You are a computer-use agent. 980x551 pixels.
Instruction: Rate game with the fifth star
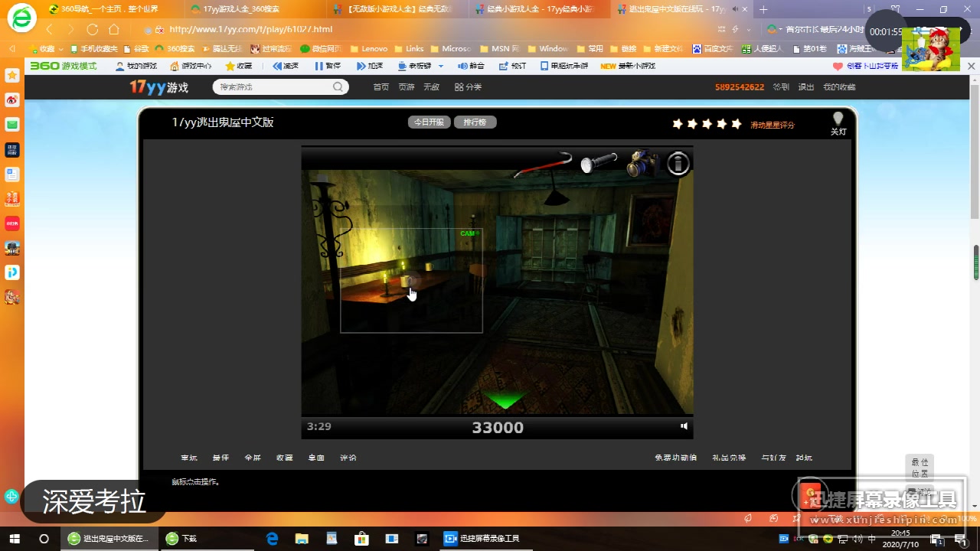[x=737, y=124]
